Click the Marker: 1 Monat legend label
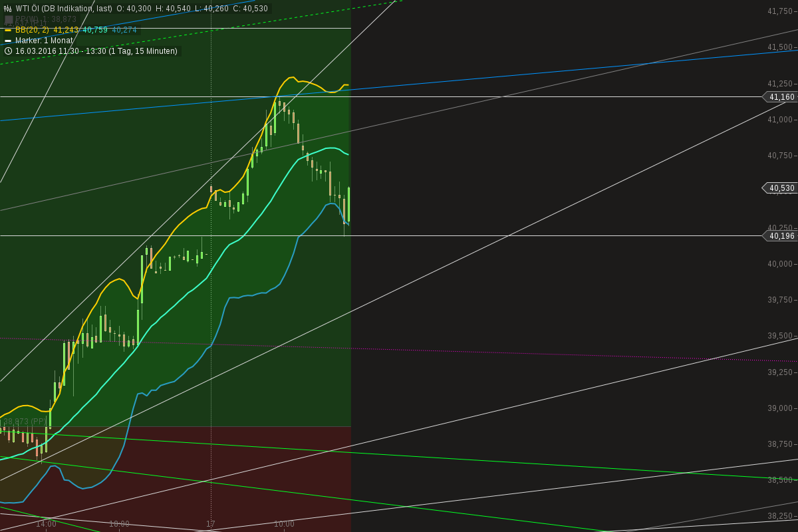 (x=44, y=40)
